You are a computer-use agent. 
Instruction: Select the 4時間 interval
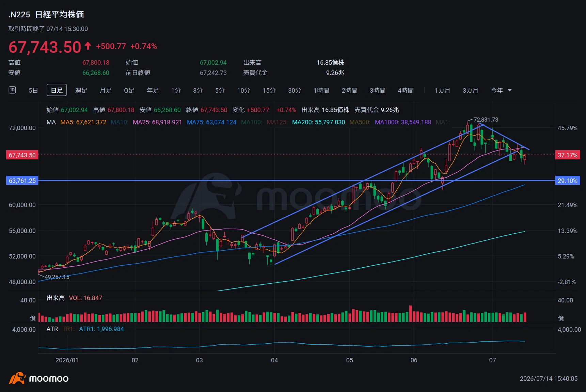[406, 90]
